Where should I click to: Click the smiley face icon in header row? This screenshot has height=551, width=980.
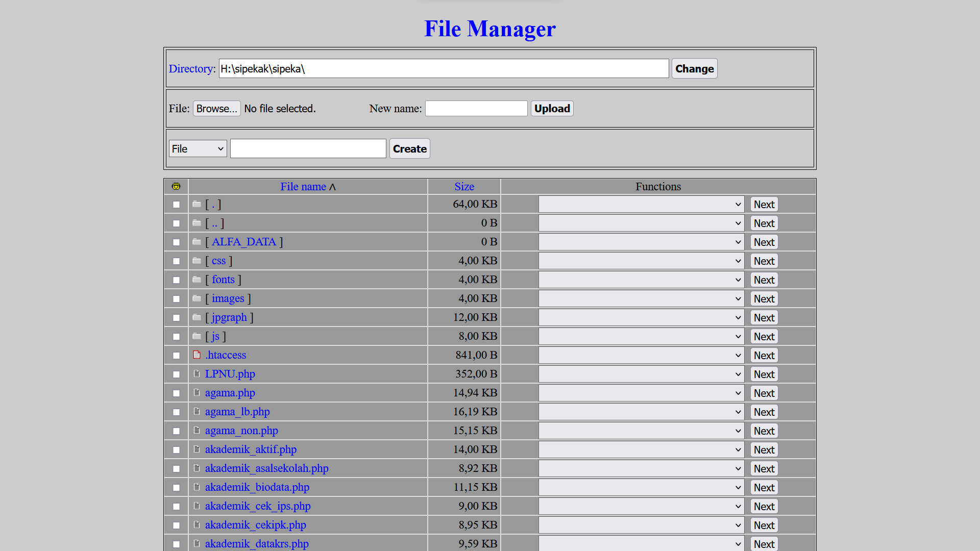[176, 186]
